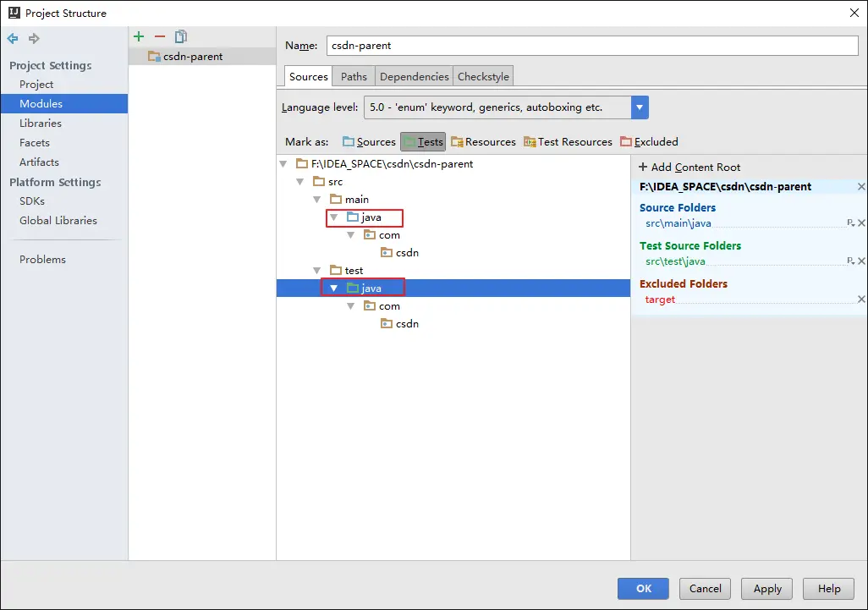Remove the content root F:\IDEA_SPACE\csdn\csdn-parent
The image size is (868, 610).
click(x=861, y=186)
